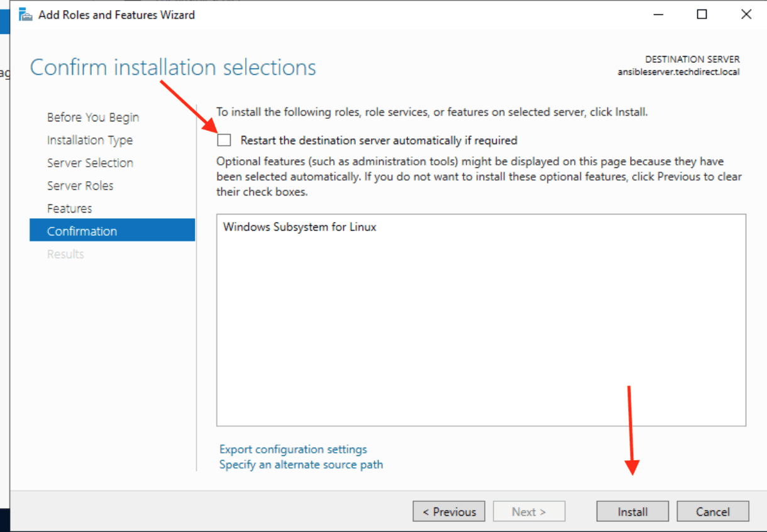Click the Confirm installation selections heading
The width and height of the screenshot is (767, 532).
tap(173, 67)
